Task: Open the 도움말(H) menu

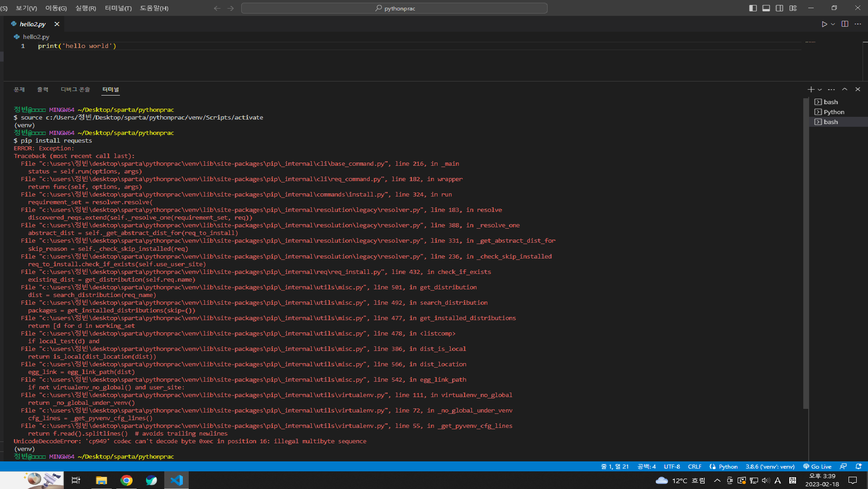Action: pos(154,8)
